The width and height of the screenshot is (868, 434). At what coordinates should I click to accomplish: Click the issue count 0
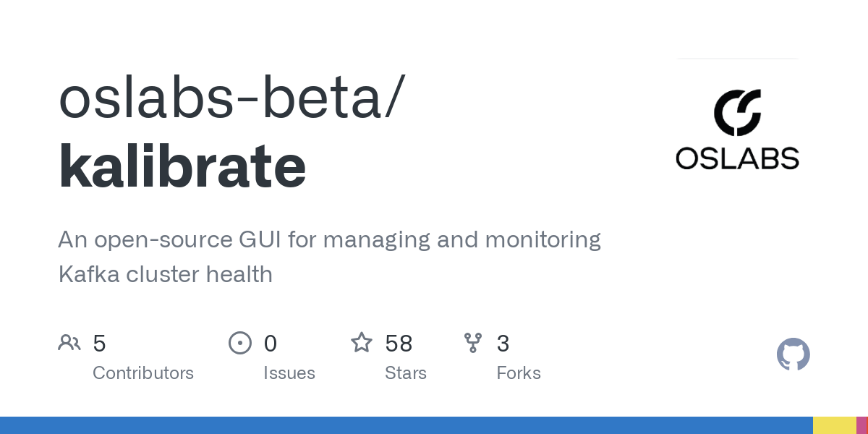pyautogui.click(x=271, y=343)
